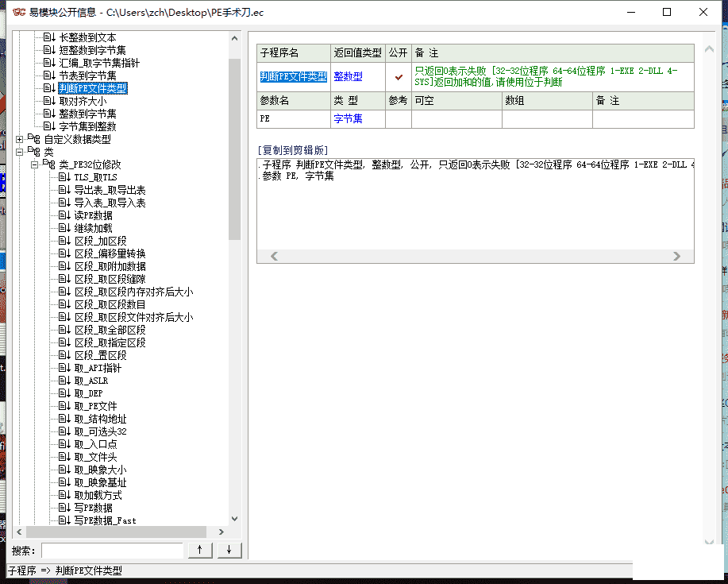Collapse the 类_PE32位修改 node

[34, 164]
